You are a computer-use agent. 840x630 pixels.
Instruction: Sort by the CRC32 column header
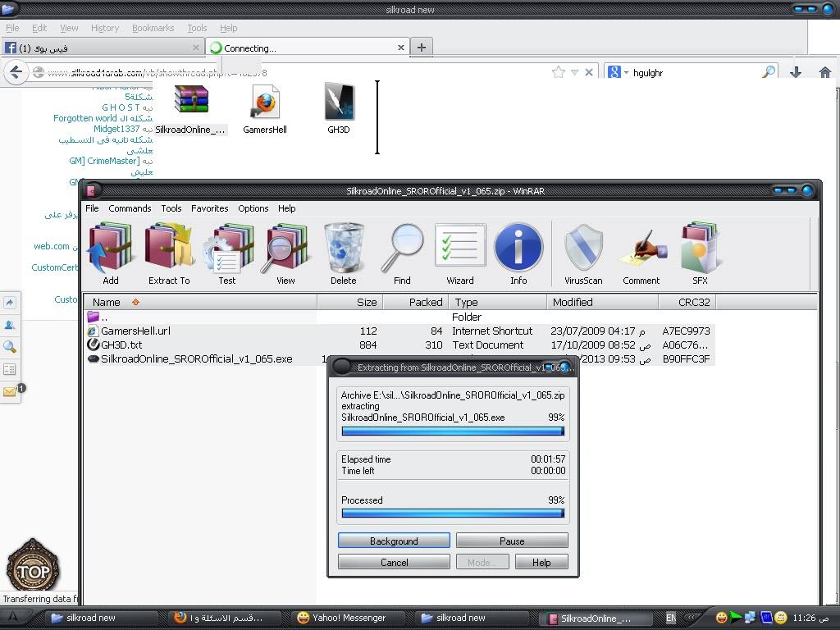[687, 302]
